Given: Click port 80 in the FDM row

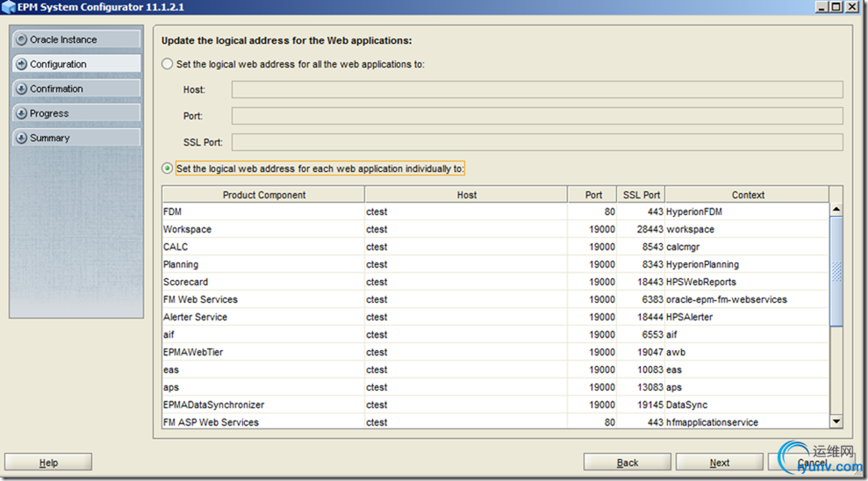Looking at the screenshot, I should tap(592, 212).
